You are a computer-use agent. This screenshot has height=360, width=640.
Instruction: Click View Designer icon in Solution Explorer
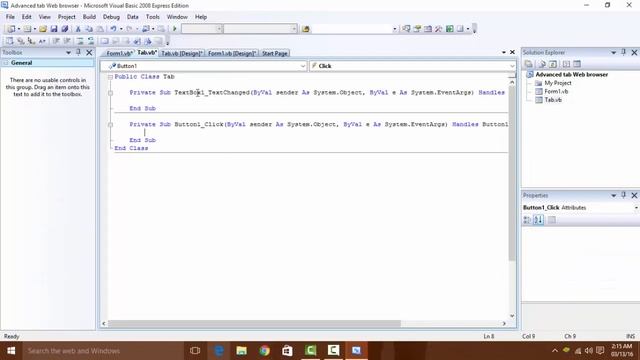577,64
